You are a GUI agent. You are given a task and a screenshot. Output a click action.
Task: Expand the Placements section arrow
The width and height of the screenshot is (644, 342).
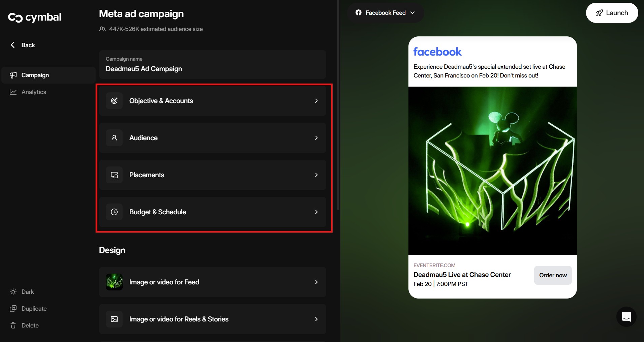pyautogui.click(x=316, y=175)
